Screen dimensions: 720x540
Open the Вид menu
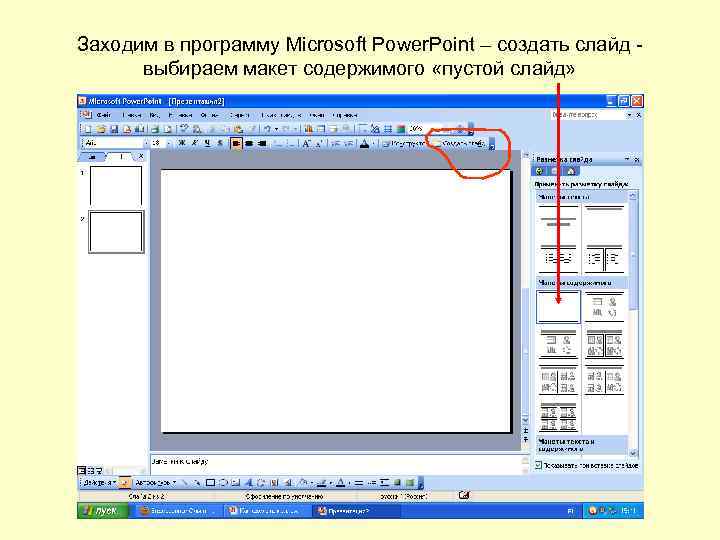[154, 115]
